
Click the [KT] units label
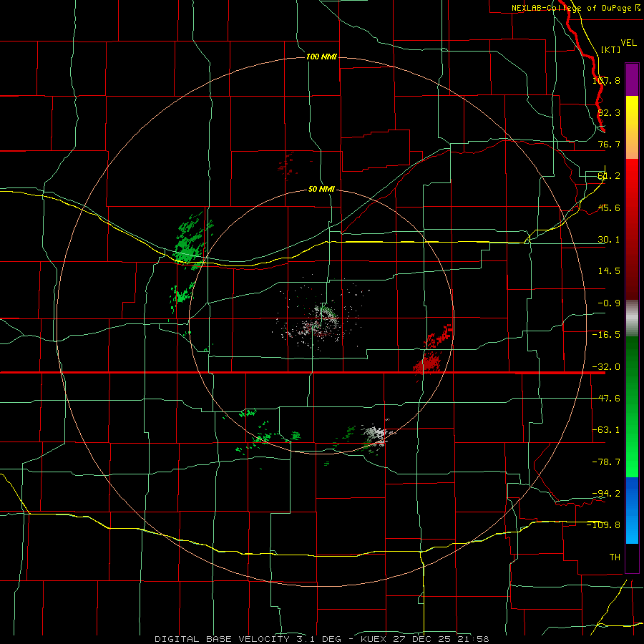[611, 49]
